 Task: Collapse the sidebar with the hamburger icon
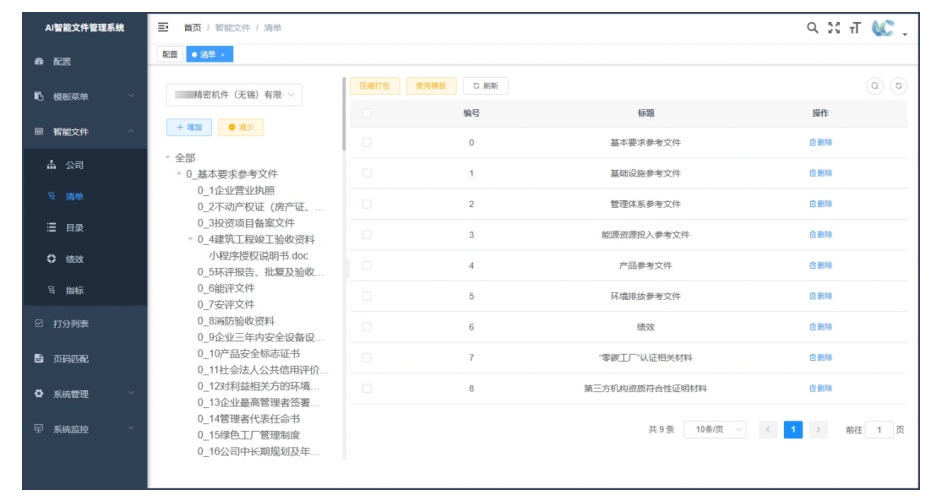[x=163, y=28]
